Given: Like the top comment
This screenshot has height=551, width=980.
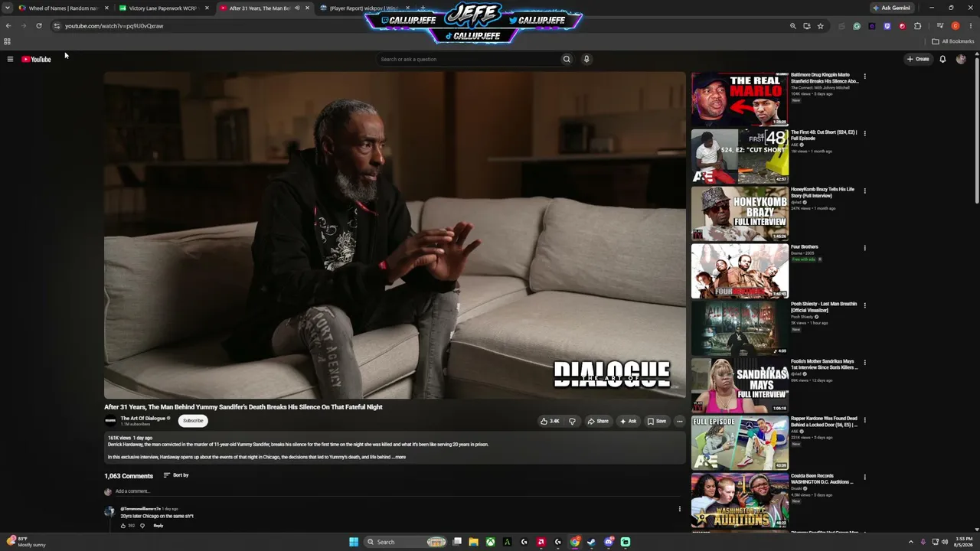Looking at the screenshot, I should 123,526.
